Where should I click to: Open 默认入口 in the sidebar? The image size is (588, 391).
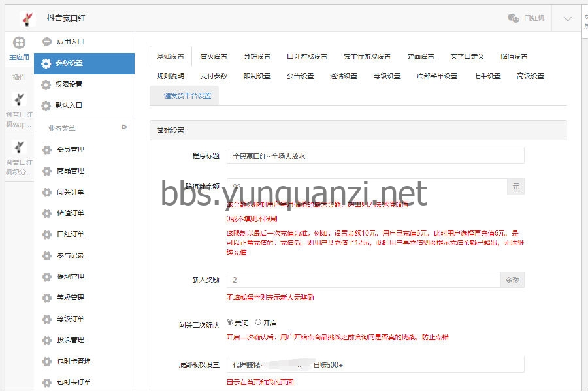pos(69,105)
